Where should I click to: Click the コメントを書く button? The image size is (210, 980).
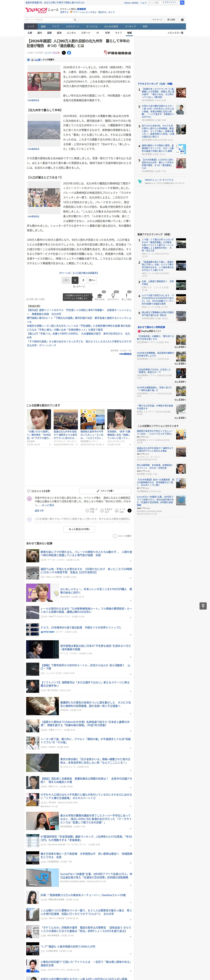point(105,491)
